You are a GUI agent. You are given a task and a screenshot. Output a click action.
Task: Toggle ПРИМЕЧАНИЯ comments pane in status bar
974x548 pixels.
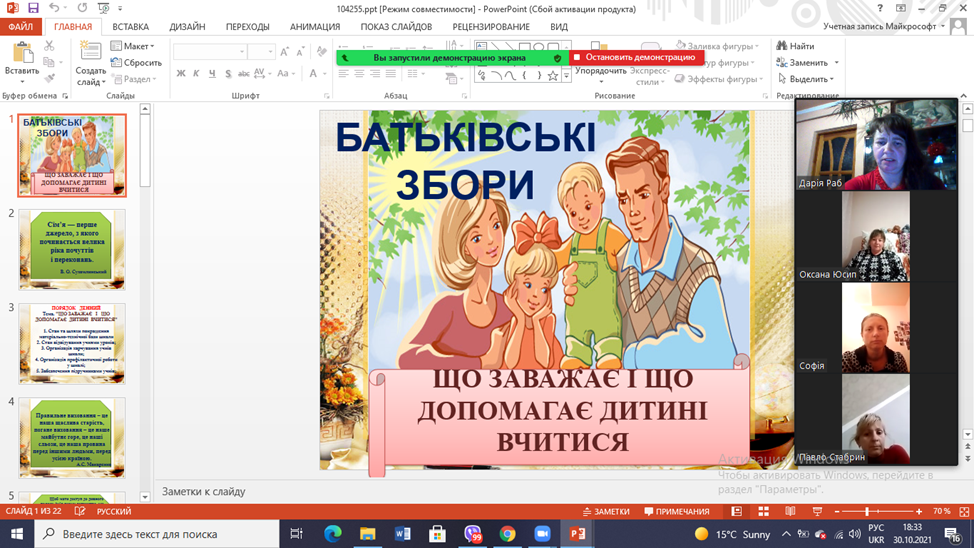pyautogui.click(x=676, y=511)
